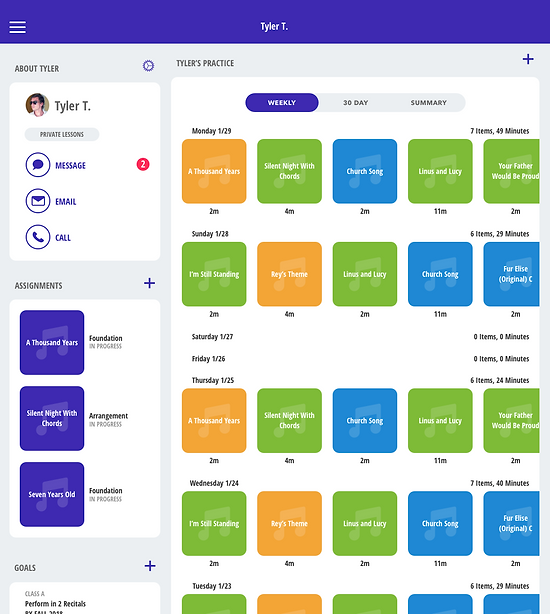Click '7 Items, 40 Minutes' summary text

pyautogui.click(x=500, y=483)
